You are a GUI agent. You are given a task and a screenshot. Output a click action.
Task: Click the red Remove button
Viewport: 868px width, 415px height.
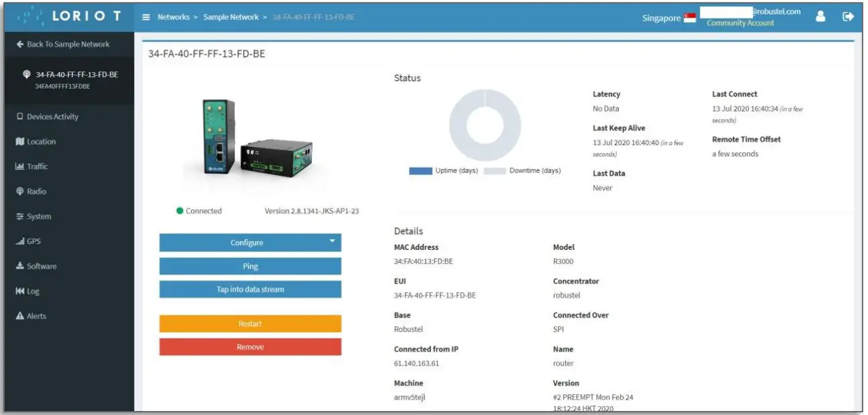point(250,347)
